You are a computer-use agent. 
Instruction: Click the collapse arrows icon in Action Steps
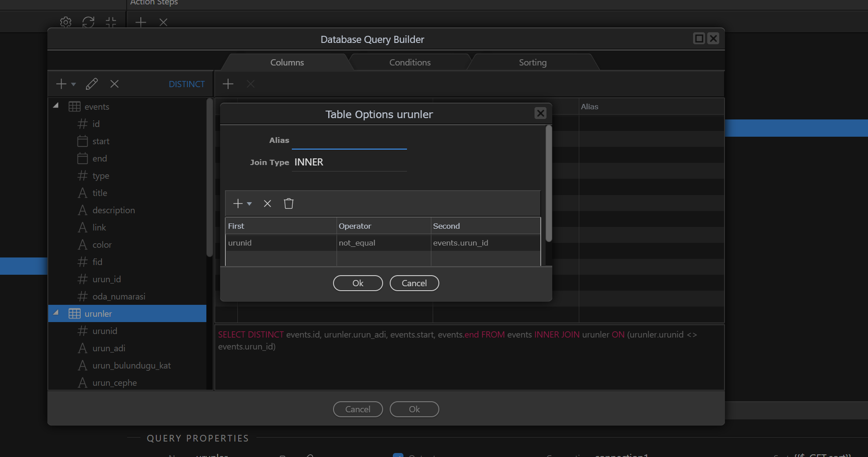[111, 22]
